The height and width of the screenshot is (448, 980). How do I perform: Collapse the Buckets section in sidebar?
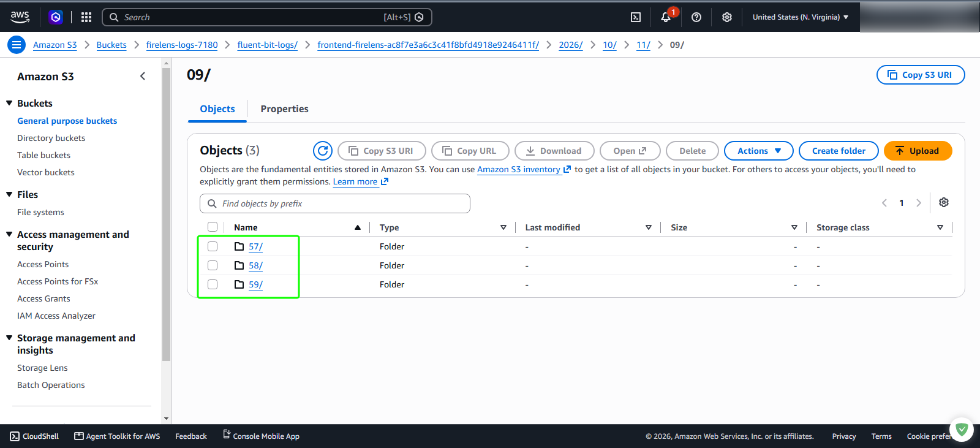coord(9,103)
